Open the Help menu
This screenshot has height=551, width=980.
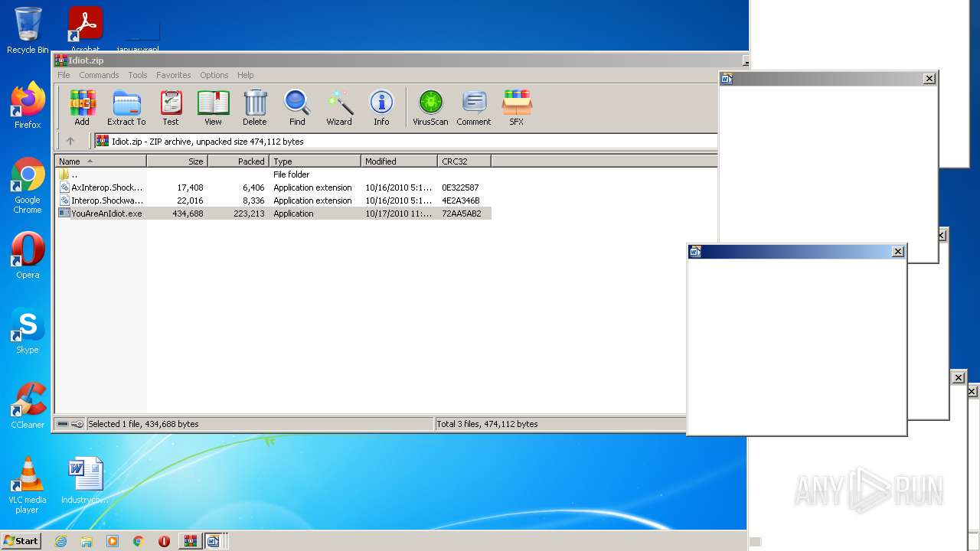[245, 75]
